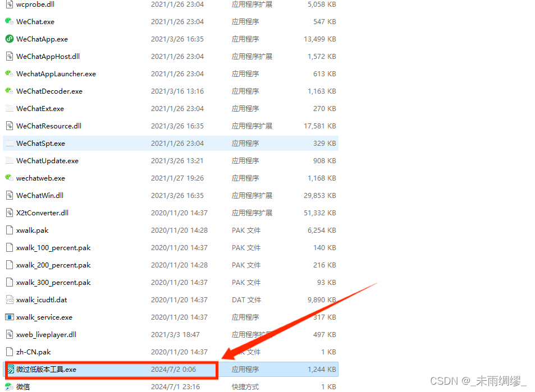The height and width of the screenshot is (392, 535).
Task: Select the file name xwalk_300_percent.pak
Action: [x=53, y=282]
